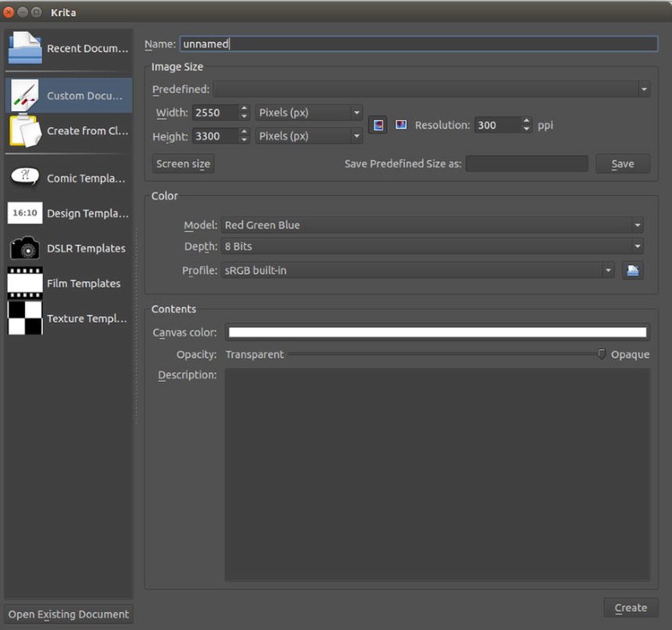Screen dimensions: 672x630
Task: Switch to portrait orientation
Action: tap(378, 125)
